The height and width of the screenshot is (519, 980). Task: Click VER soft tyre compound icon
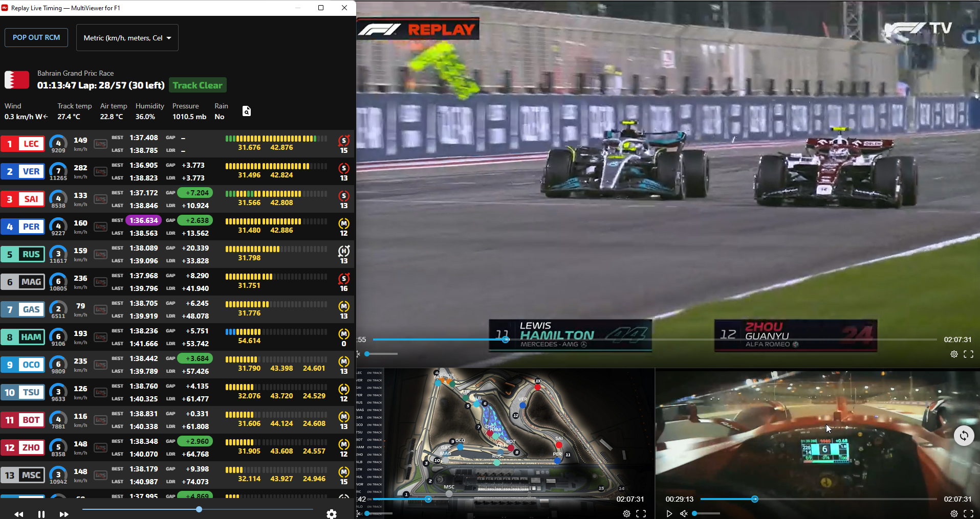pos(344,168)
